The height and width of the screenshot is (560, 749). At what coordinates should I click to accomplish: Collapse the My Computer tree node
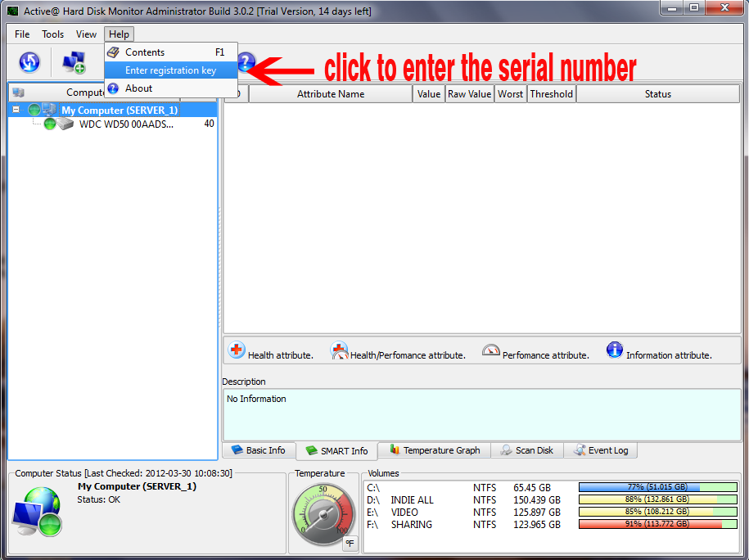pos(16,110)
